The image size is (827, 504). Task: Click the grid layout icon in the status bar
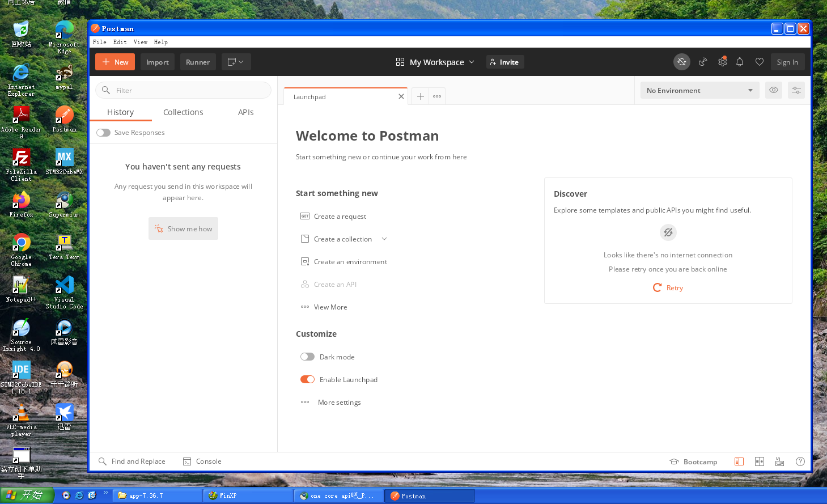[760, 461]
